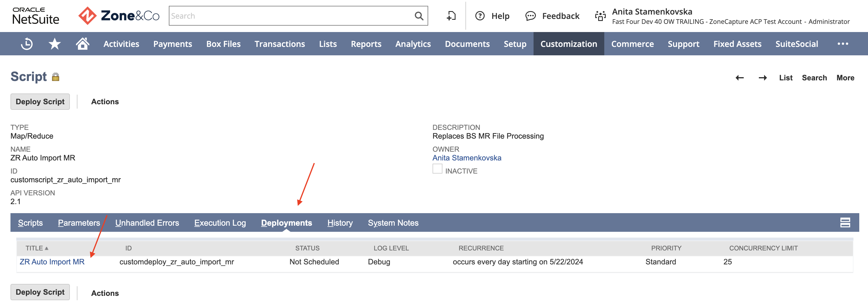868x304 pixels.
Task: Open the Documents menu
Action: click(467, 44)
